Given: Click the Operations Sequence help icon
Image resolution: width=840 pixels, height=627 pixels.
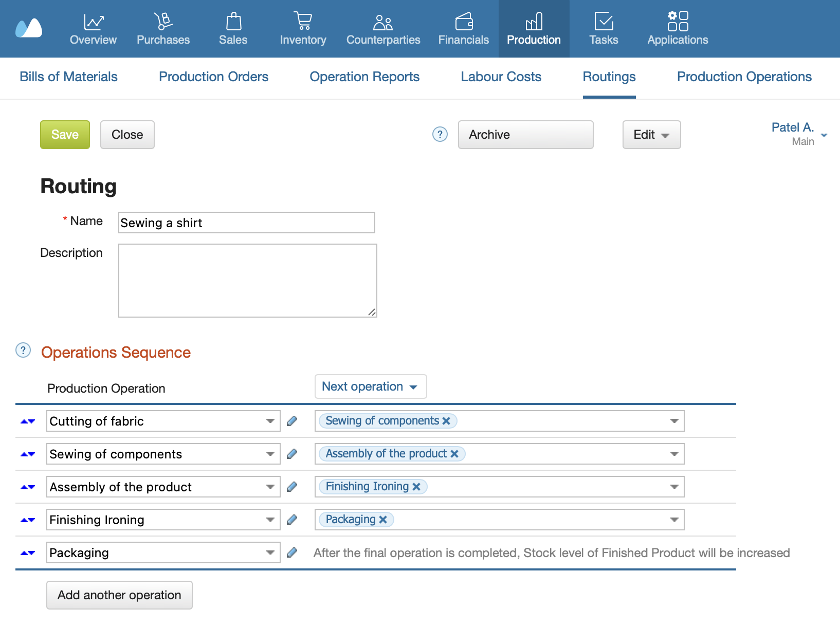Looking at the screenshot, I should click(x=23, y=350).
